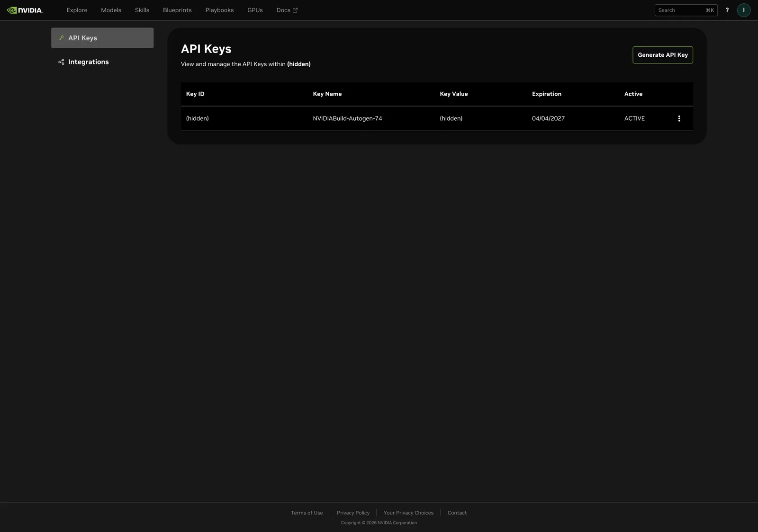Click the NVIDIA logo

(x=25, y=10)
